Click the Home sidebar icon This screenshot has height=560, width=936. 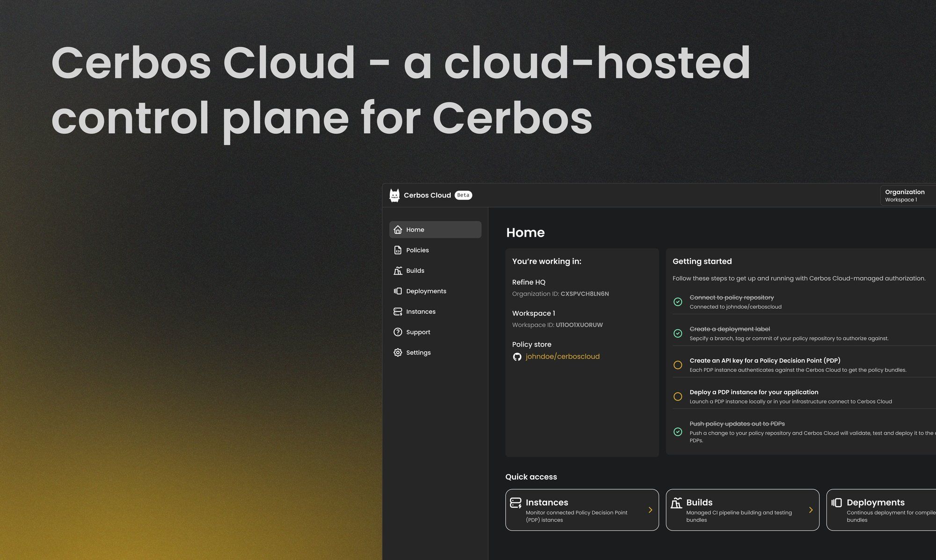398,230
